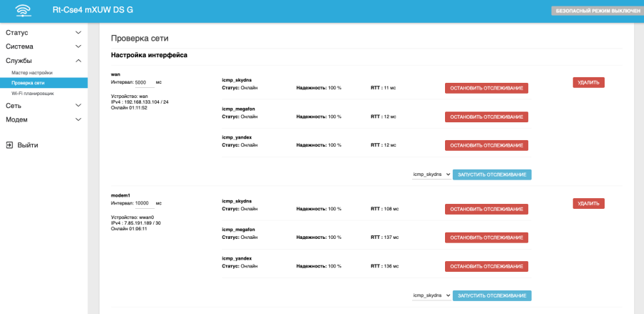Click the Wi-Fi router logo icon

click(24, 11)
